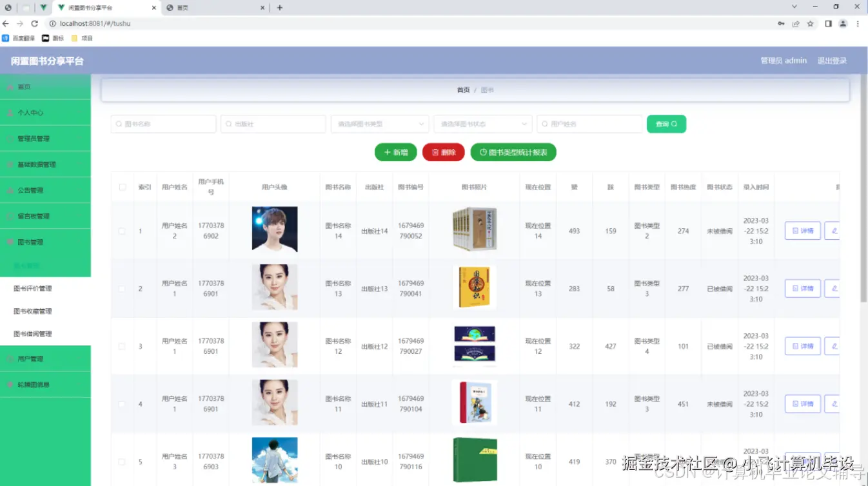Image resolution: width=868 pixels, height=486 pixels.
Task: Click the 图书名称 search input
Action: pos(163,124)
